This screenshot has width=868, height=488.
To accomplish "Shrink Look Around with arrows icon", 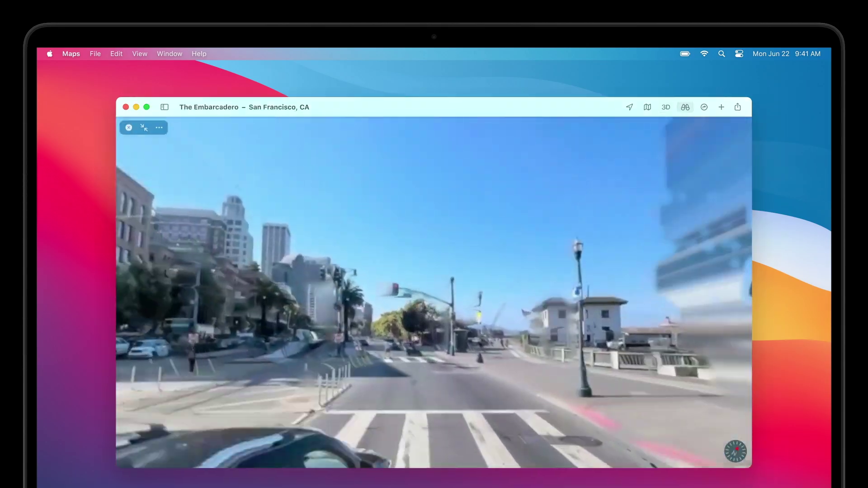I will [144, 127].
